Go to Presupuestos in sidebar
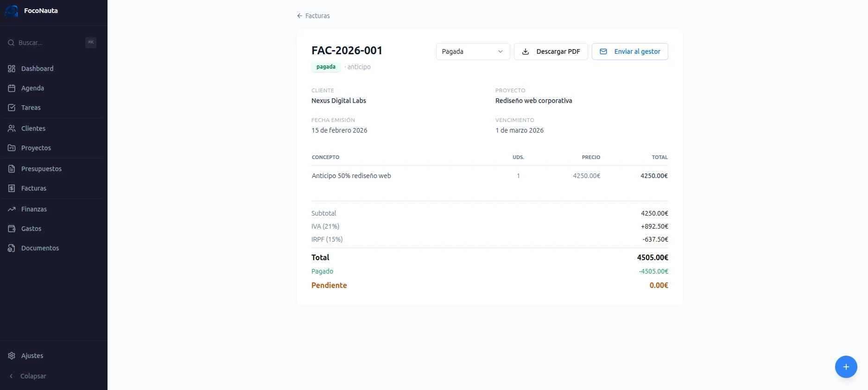 (x=41, y=169)
